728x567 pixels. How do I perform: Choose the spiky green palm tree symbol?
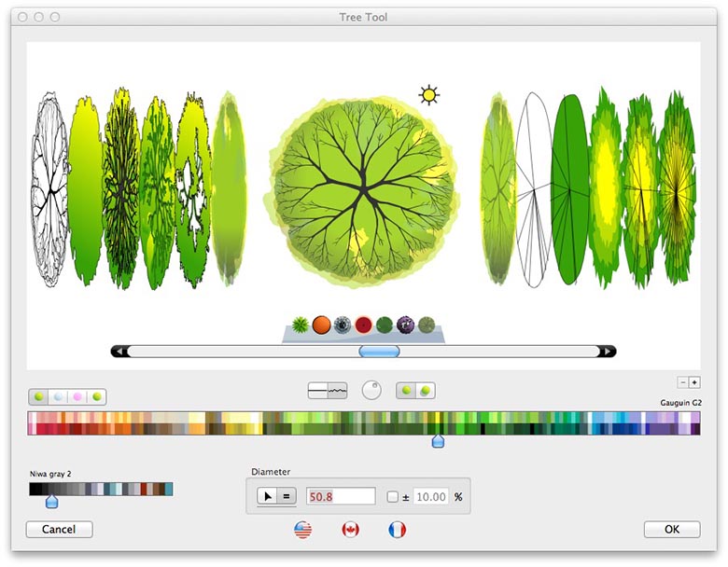(301, 325)
